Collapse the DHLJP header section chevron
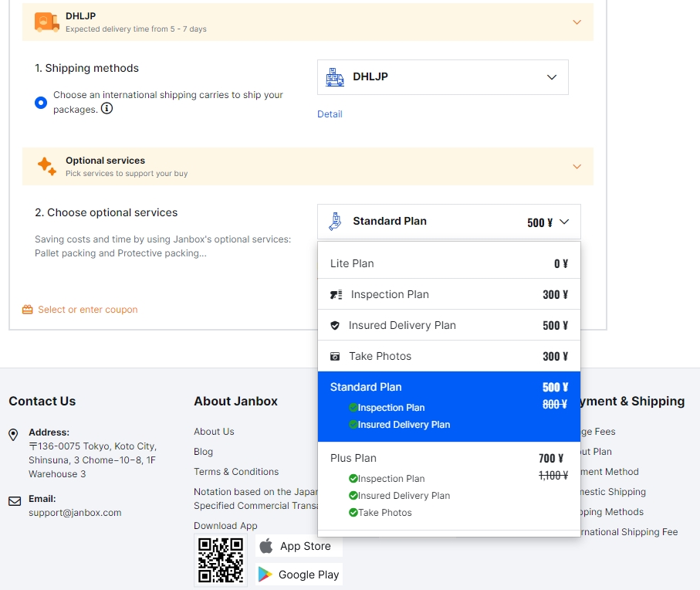Image resolution: width=700 pixels, height=590 pixels. (577, 22)
